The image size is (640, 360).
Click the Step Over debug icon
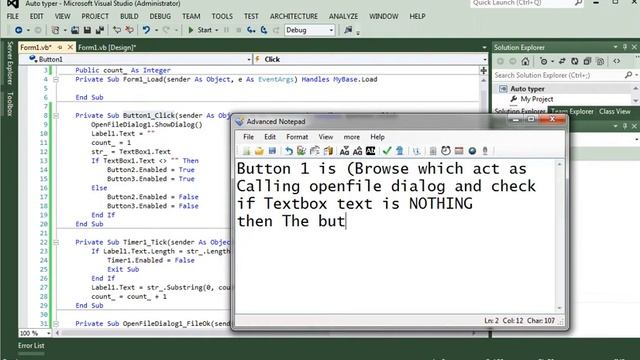pyautogui.click(x=264, y=30)
